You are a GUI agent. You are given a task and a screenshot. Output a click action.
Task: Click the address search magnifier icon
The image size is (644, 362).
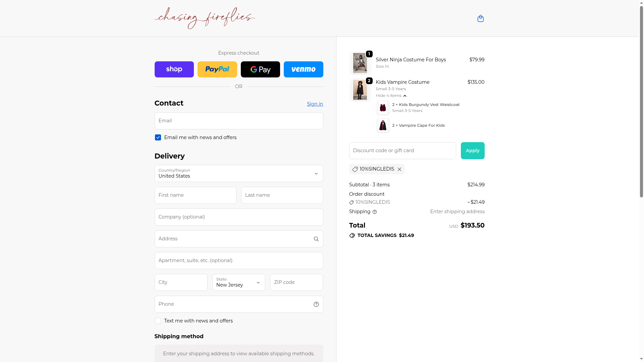316,239
